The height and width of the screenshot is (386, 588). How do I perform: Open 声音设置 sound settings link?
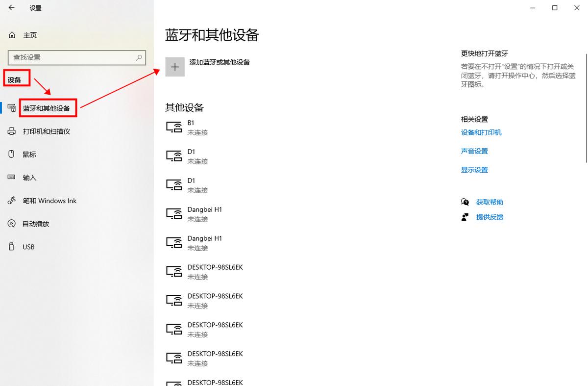coord(474,151)
